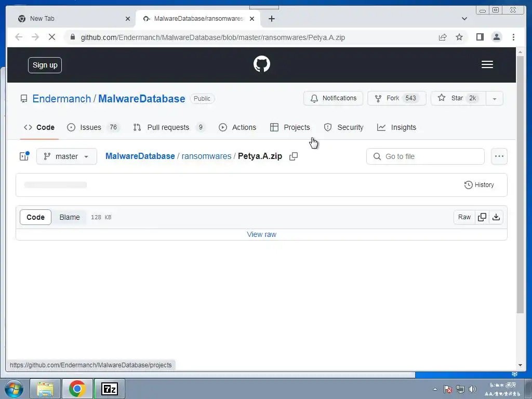Click the address bar URL
532x399 pixels.
click(212, 37)
